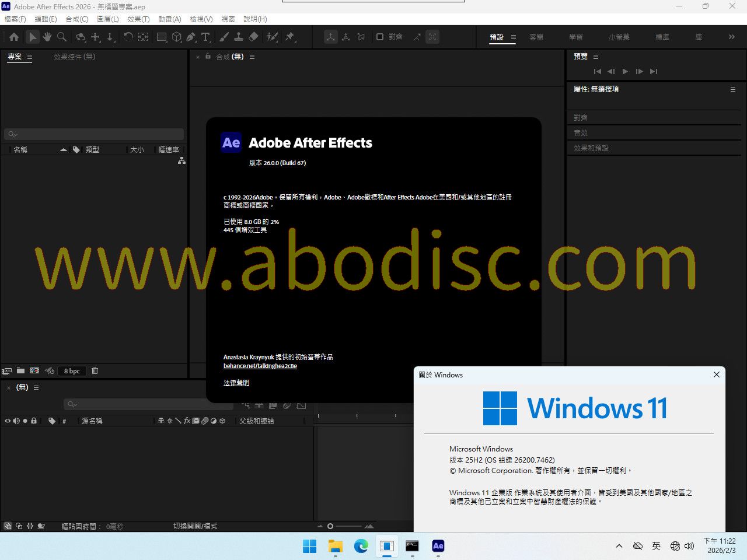Viewport: 747px width, 560px height.
Task: Click the 8 bpc color depth button
Action: [72, 371]
